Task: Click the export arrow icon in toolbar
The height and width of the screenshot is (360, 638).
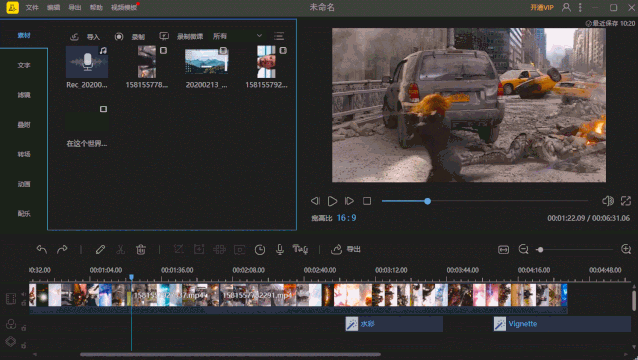Action: [336, 249]
